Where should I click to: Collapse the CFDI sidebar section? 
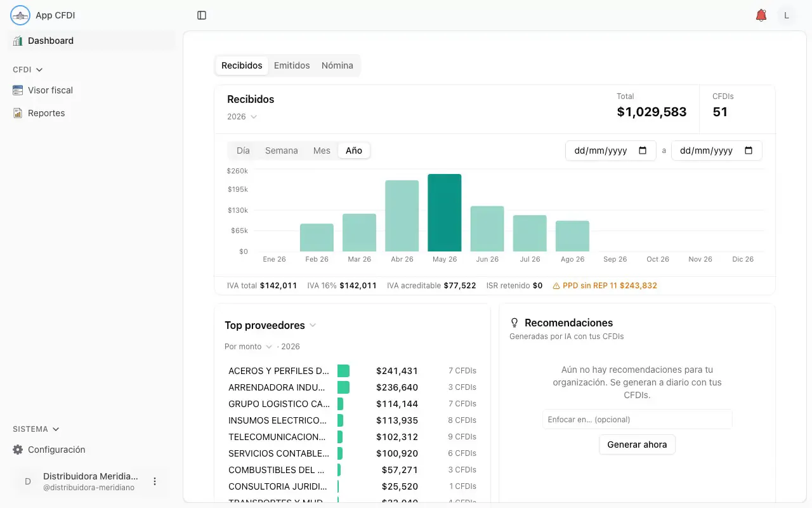click(x=28, y=70)
